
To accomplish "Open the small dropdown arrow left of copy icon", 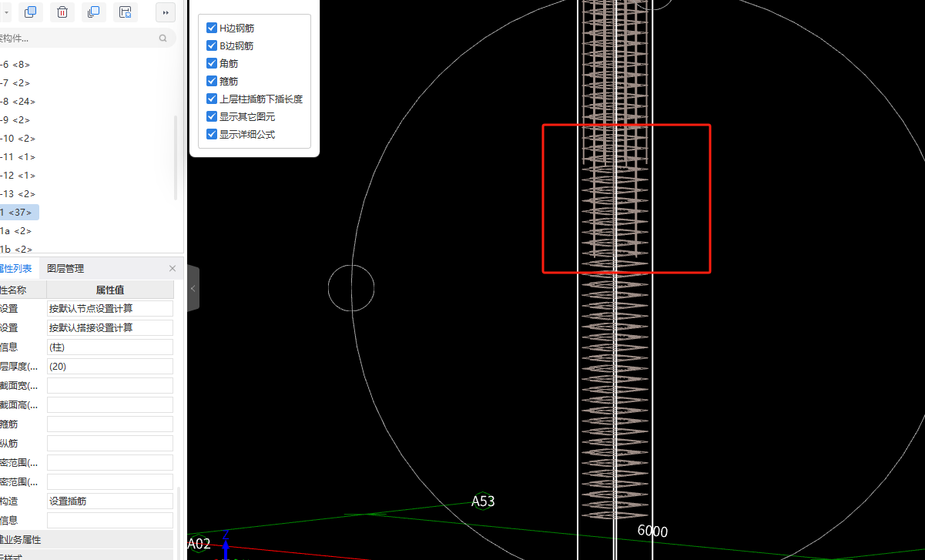I will [6, 12].
